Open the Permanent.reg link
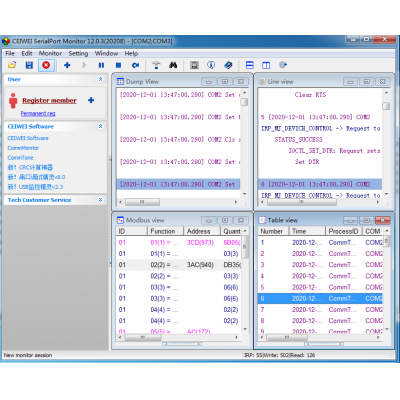Screen dimensions: 400x400 point(38,113)
